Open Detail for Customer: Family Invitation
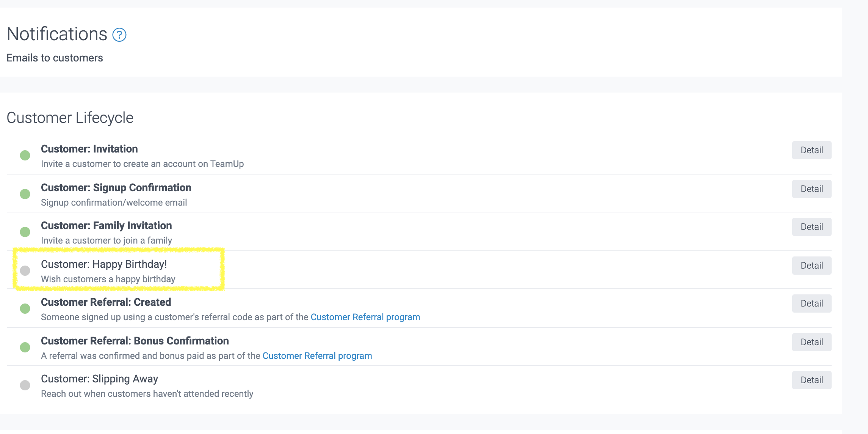The height and width of the screenshot is (434, 868). [x=812, y=227]
